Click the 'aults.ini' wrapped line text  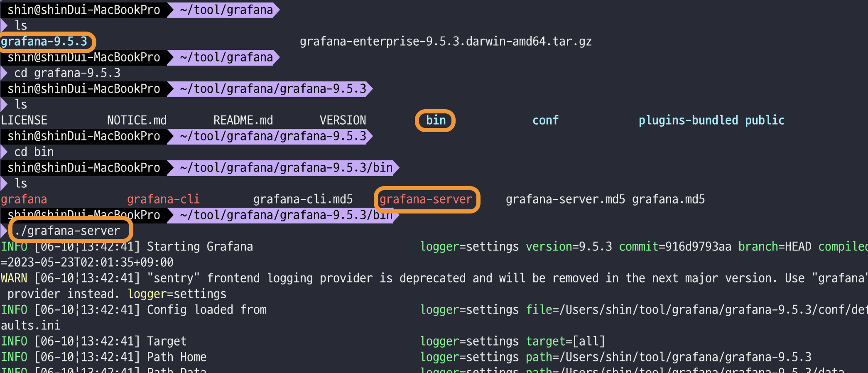pyautogui.click(x=30, y=326)
